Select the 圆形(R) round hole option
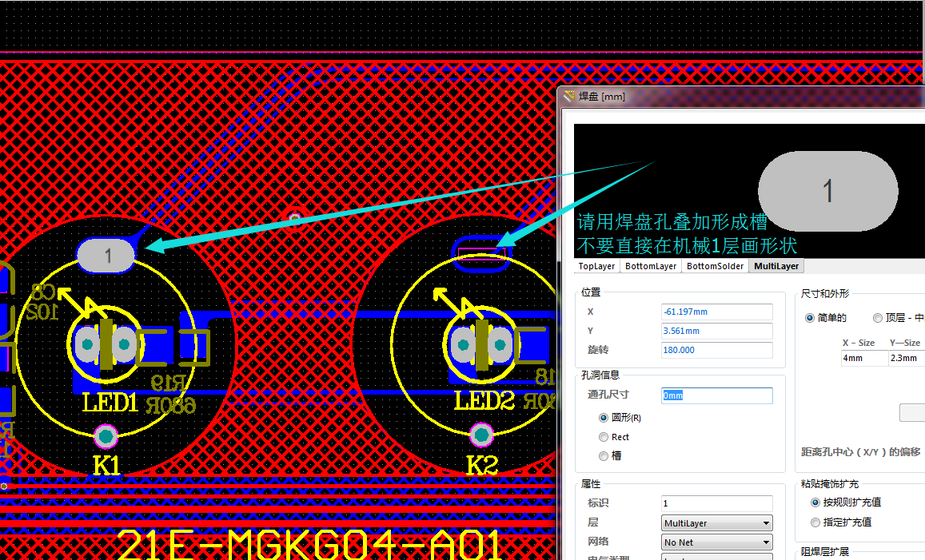 tap(604, 418)
